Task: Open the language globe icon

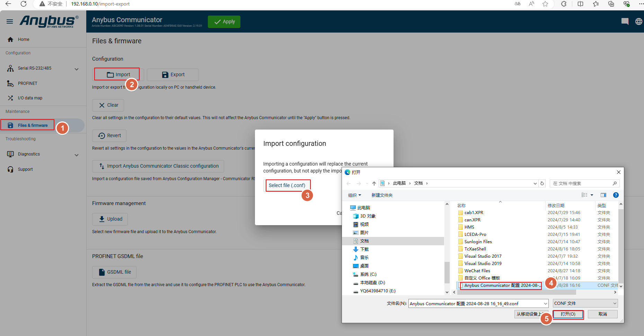Action: tap(639, 21)
